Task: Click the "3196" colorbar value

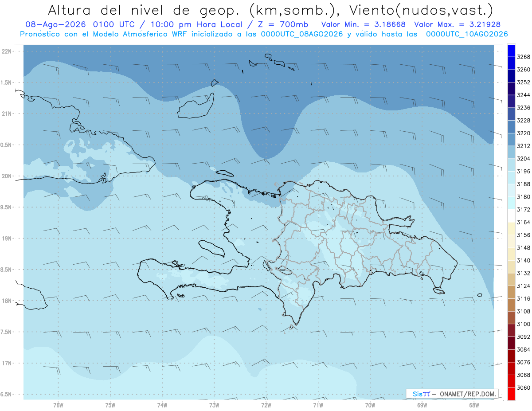Action: (524, 171)
